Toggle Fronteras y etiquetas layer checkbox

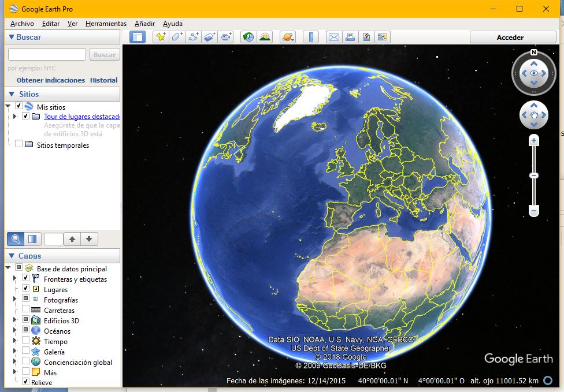[25, 278]
